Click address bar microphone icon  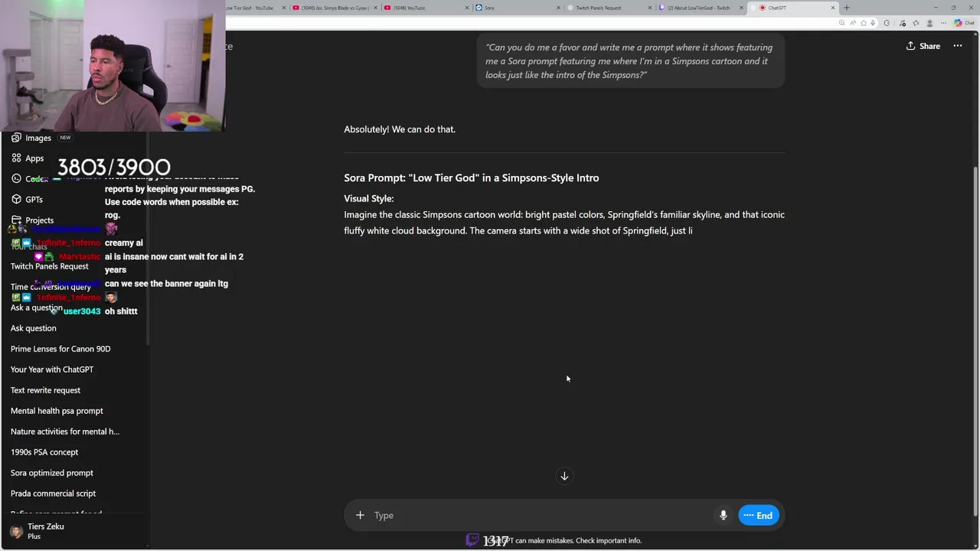[x=873, y=23]
